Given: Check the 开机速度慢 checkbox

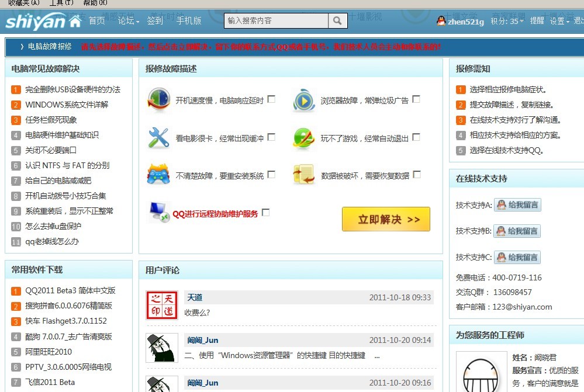Looking at the screenshot, I should [x=271, y=99].
